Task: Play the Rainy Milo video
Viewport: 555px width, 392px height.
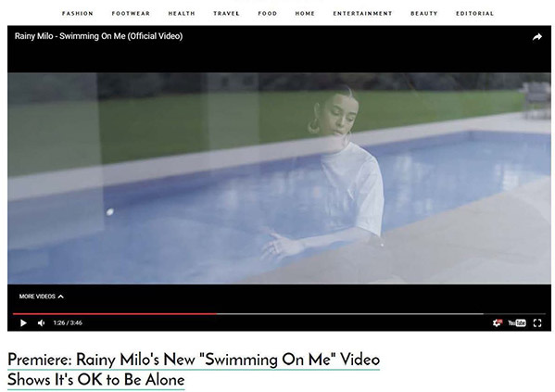Action: click(23, 322)
